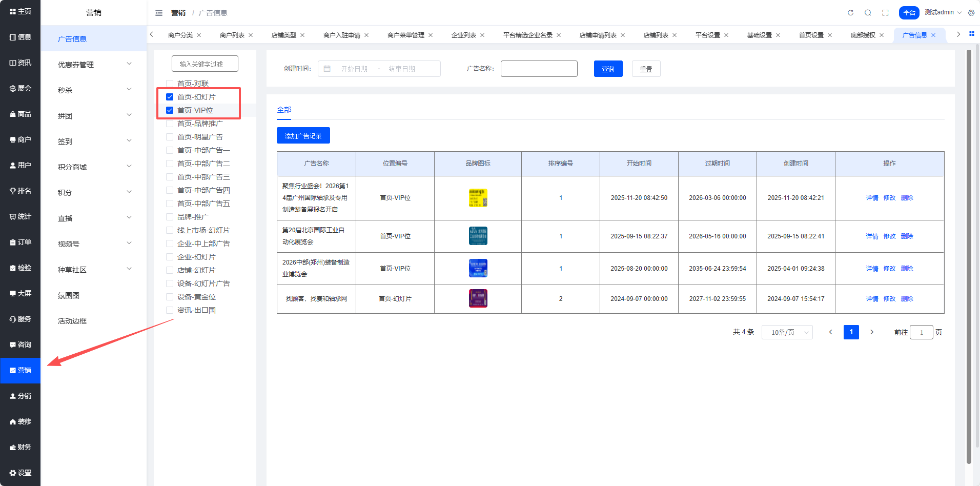Viewport: 980px width, 486px height.
Task: Focus the 广告名称 input field
Action: click(x=539, y=69)
